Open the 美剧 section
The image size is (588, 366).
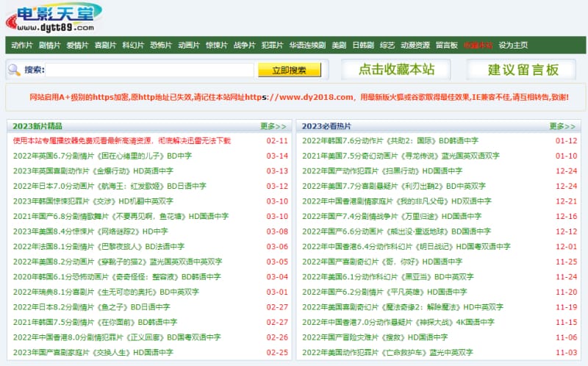339,46
